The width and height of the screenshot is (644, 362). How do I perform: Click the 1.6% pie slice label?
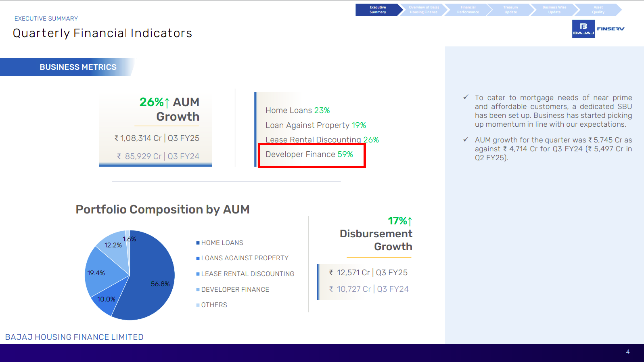coord(129,239)
